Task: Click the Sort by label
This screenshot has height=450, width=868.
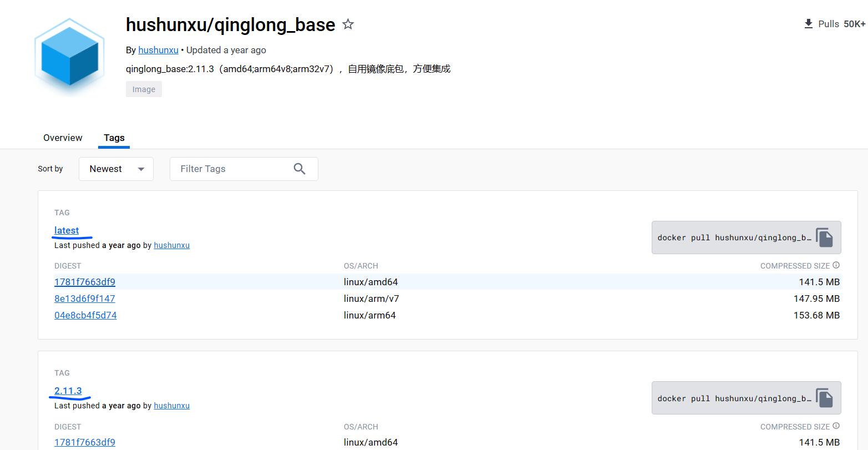Action: click(50, 169)
